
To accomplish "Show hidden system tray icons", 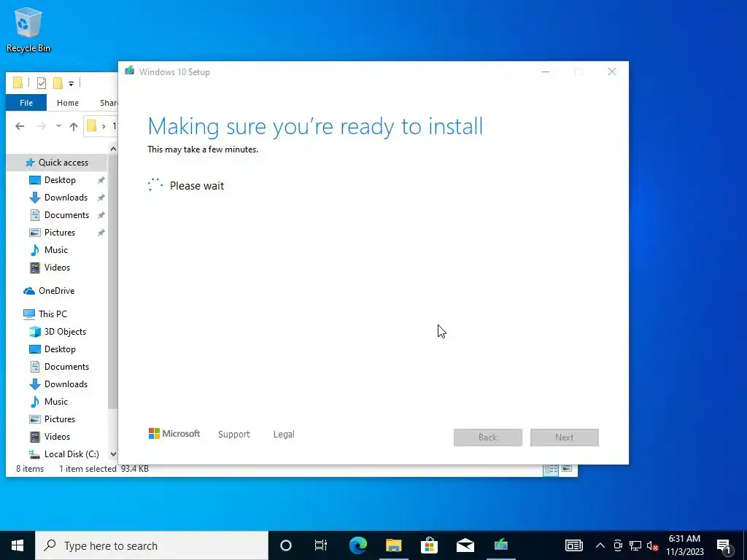I will pyautogui.click(x=600, y=545).
